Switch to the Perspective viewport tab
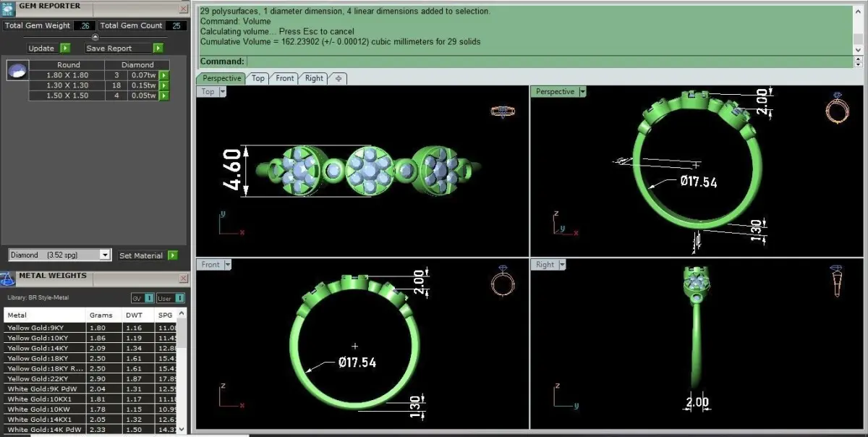Screen dimensions: 868x437 pos(221,78)
